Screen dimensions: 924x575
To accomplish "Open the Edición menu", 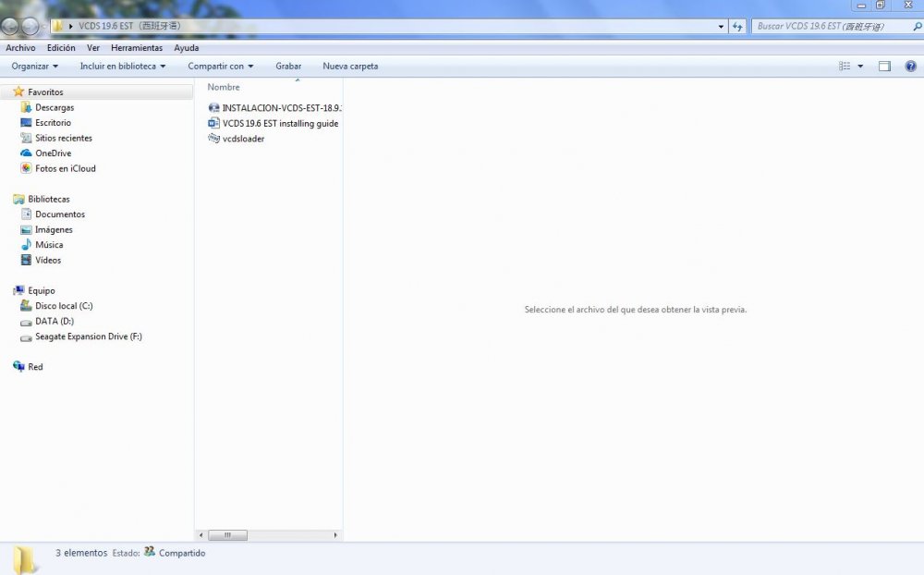I will point(61,48).
